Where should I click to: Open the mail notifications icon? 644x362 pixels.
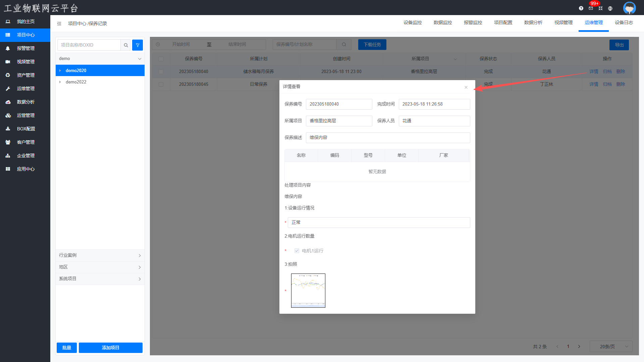point(591,8)
